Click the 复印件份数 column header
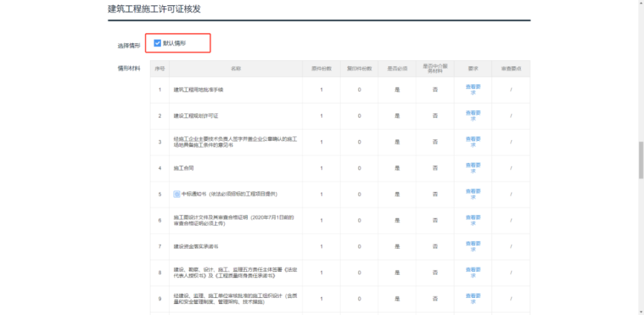644x315 pixels. pos(359,68)
